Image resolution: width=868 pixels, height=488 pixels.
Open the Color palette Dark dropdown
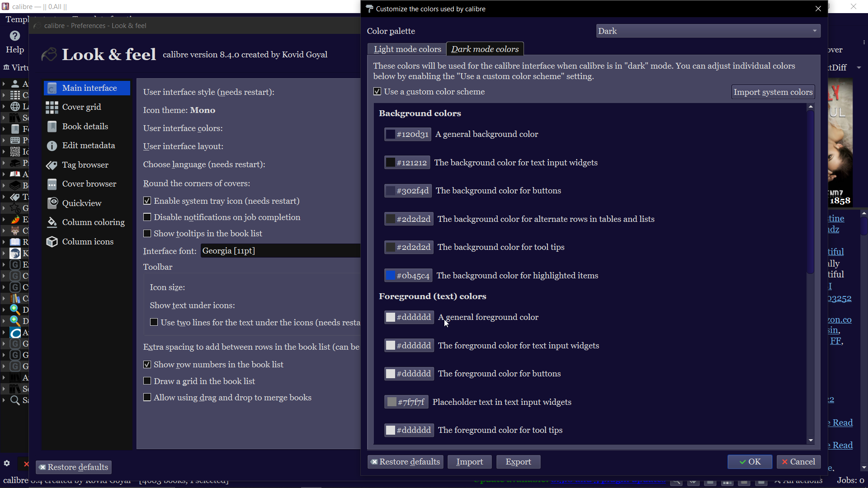(x=708, y=31)
